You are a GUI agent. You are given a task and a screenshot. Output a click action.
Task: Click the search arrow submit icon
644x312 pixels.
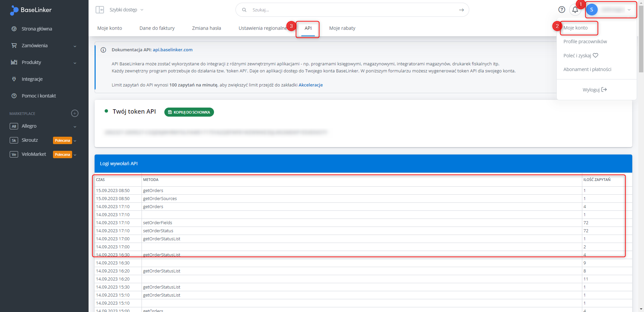461,10
